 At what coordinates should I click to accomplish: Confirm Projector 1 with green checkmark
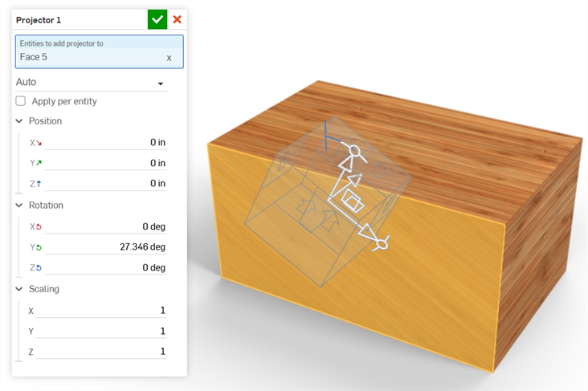coord(157,19)
